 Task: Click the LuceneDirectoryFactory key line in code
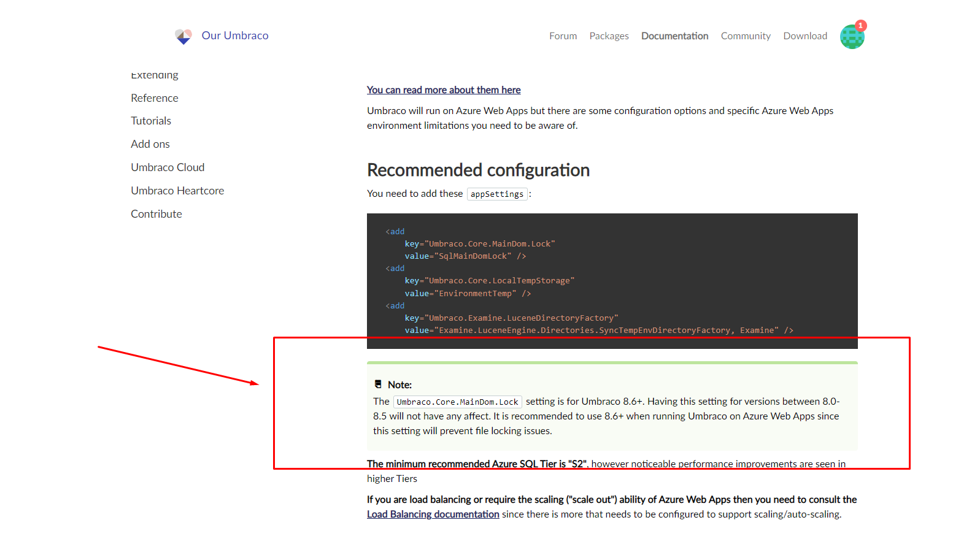click(511, 318)
